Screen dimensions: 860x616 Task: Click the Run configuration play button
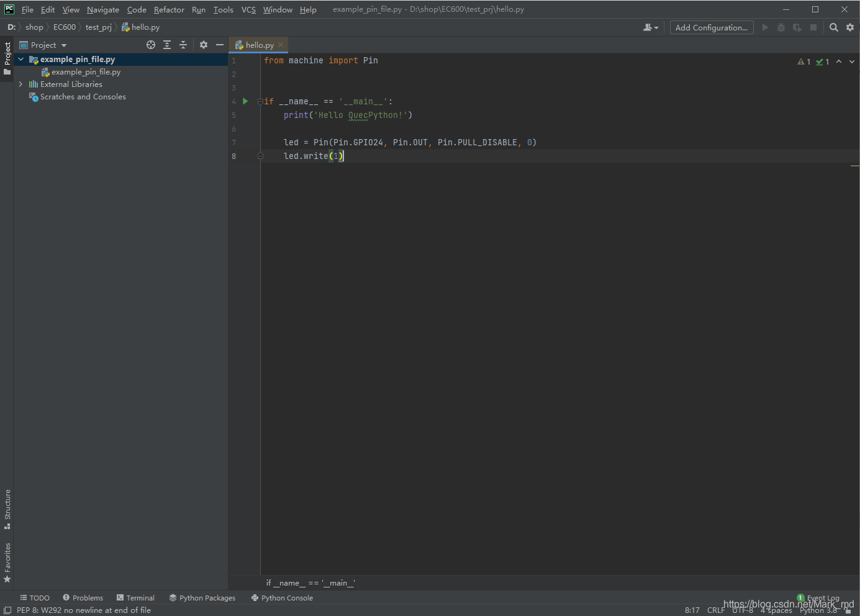(x=765, y=27)
